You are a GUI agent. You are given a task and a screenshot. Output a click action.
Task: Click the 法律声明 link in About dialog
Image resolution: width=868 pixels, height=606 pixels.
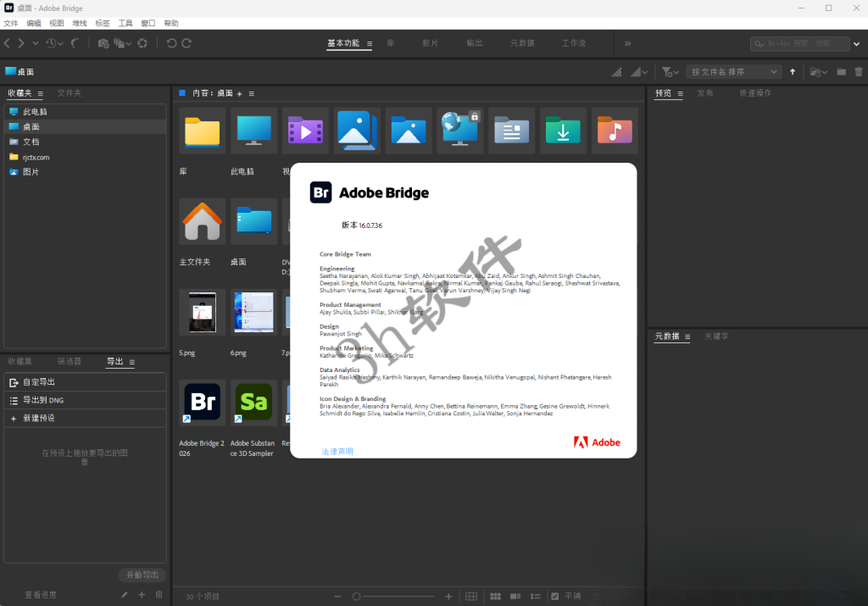click(337, 452)
